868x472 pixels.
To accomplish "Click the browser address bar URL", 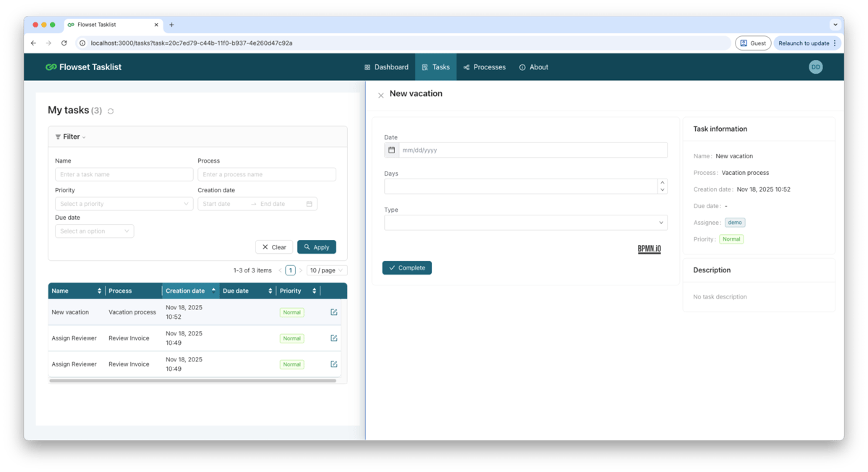I will (x=192, y=43).
